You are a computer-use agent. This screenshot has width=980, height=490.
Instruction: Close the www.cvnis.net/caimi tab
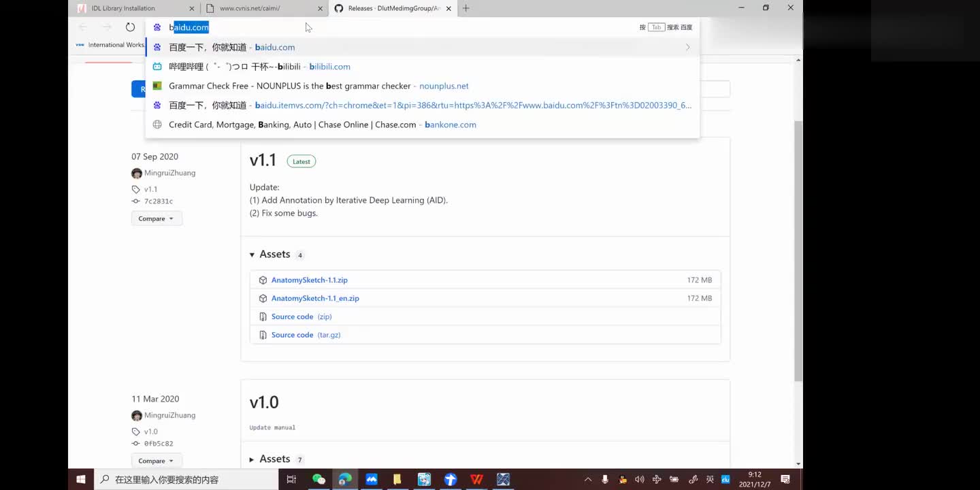[321, 8]
